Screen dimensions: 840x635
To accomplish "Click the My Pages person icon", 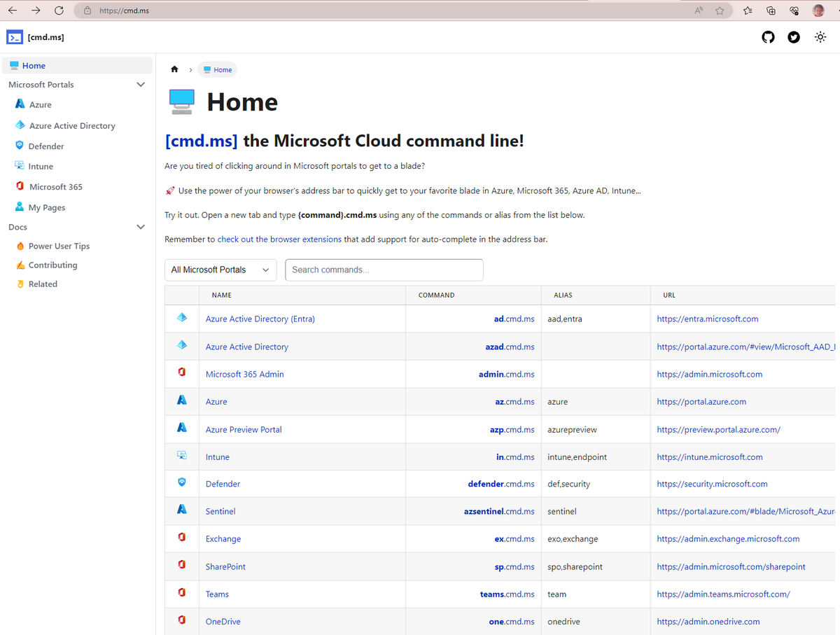I will pos(20,207).
